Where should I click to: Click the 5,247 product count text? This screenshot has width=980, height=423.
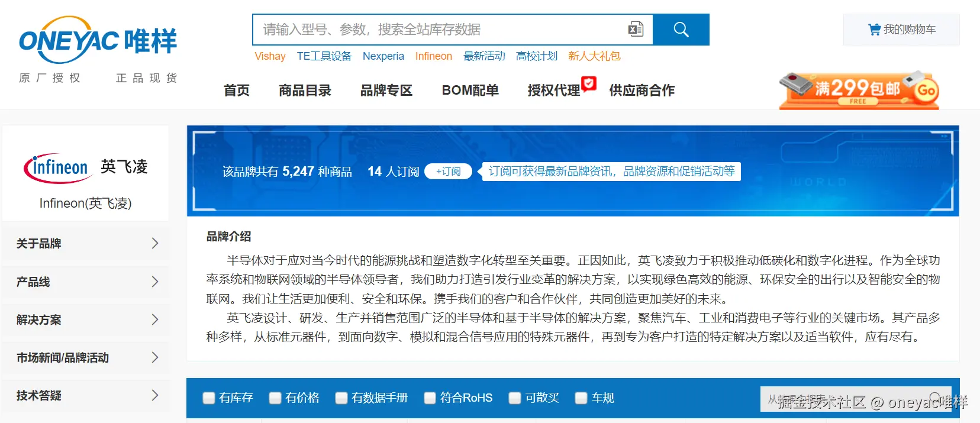click(x=298, y=172)
